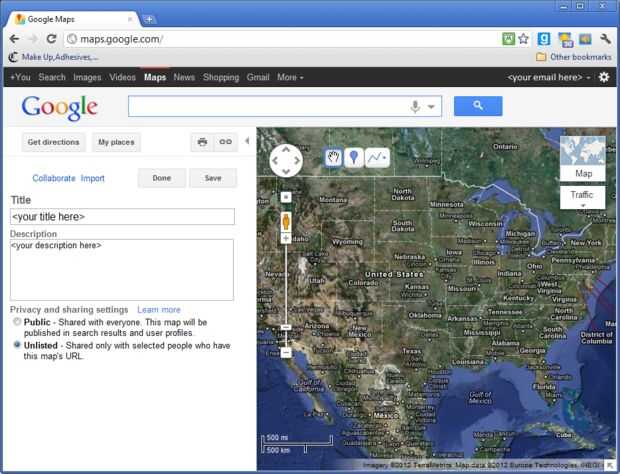This screenshot has width=620, height=474.
Task: Select the Public sharing radio button
Action: pyautogui.click(x=17, y=321)
